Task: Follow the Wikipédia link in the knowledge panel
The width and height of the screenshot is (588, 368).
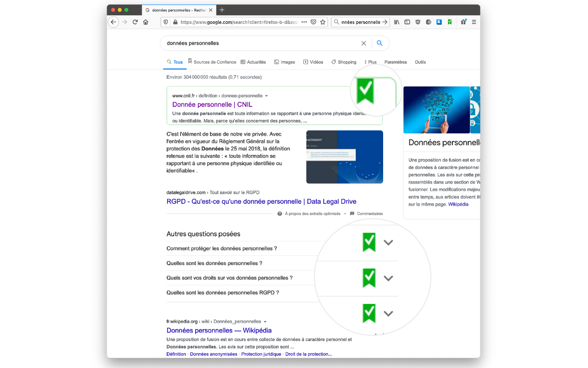Action: [x=458, y=204]
